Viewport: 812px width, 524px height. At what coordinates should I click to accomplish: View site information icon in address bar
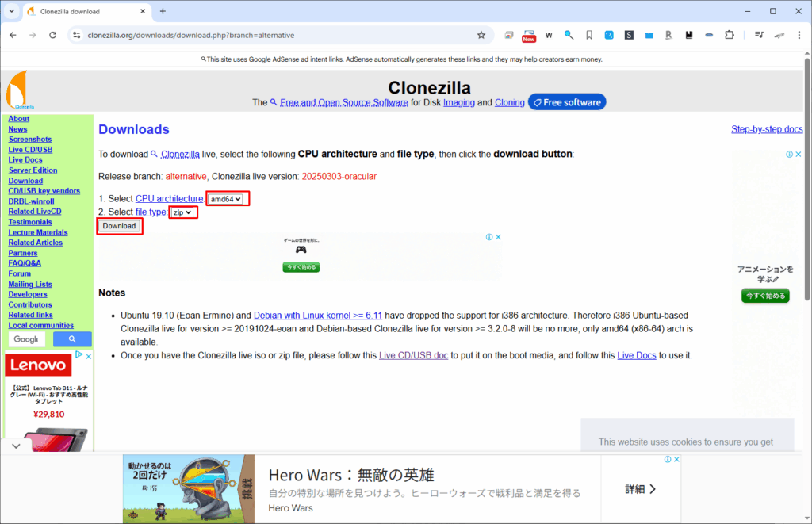(x=77, y=35)
